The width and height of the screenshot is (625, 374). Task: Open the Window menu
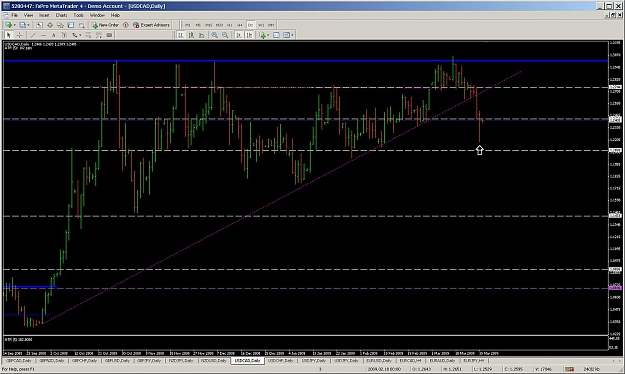click(97, 15)
